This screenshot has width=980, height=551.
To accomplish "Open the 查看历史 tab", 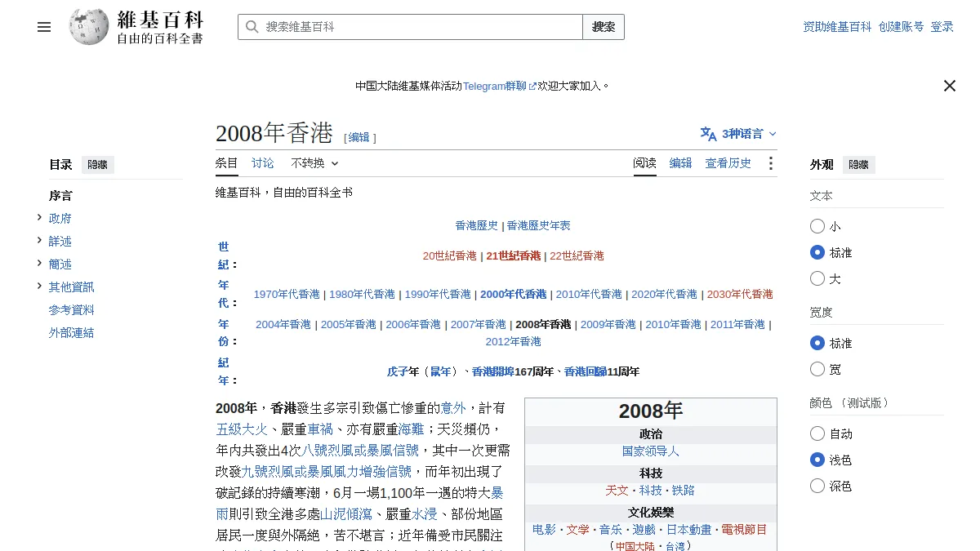I will tap(728, 163).
